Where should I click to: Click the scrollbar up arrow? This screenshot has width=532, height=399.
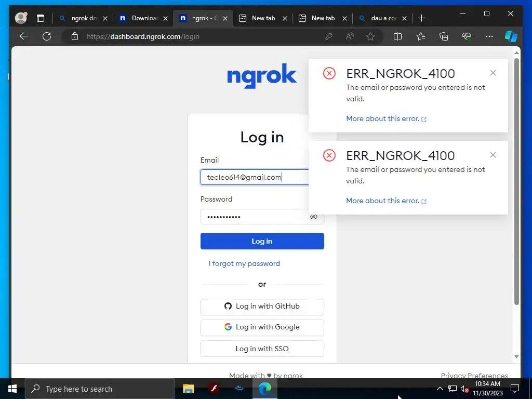tap(516, 52)
